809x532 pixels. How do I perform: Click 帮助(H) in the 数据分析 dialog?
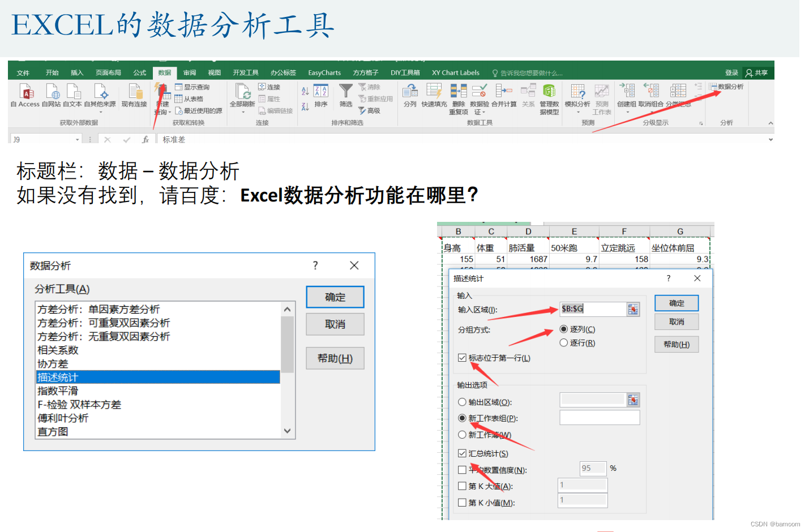click(335, 358)
